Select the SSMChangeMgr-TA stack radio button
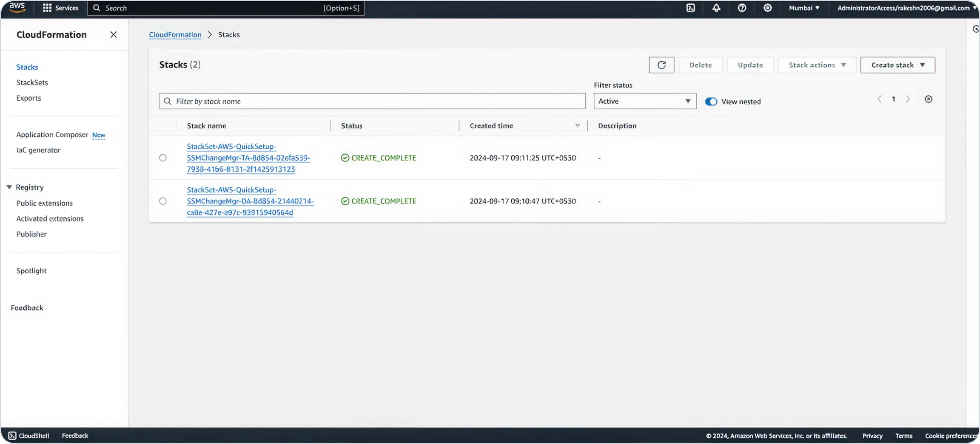The width and height of the screenshot is (980, 444). coord(163,158)
